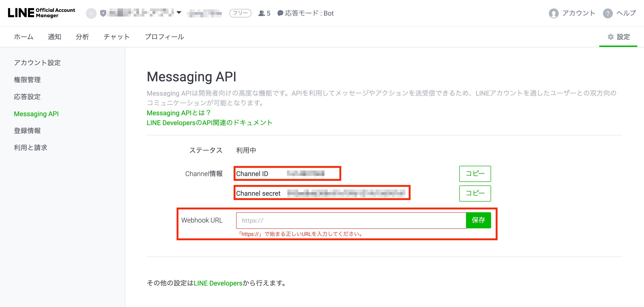Screen dimensions: 644x307
Task: Open アカウント設定 in the sidebar
Action: [37, 63]
